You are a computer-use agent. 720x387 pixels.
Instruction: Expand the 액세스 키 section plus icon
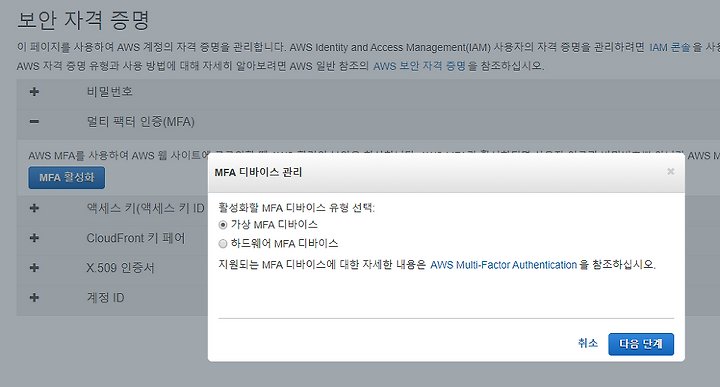pos(34,208)
